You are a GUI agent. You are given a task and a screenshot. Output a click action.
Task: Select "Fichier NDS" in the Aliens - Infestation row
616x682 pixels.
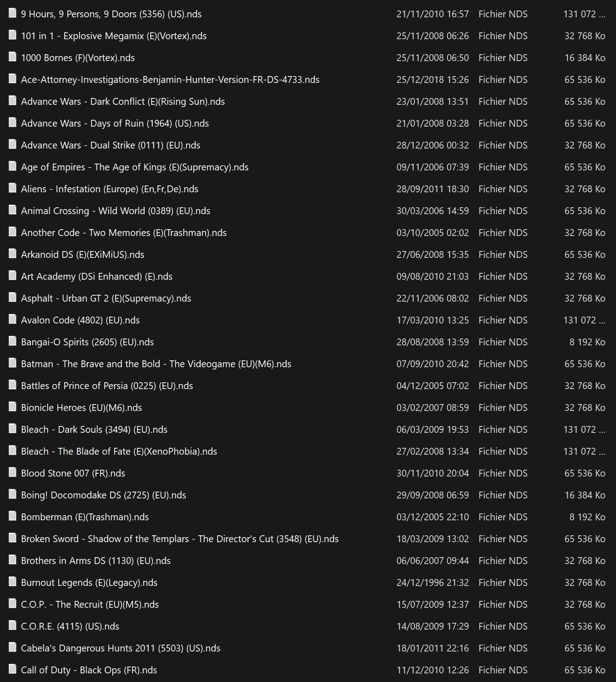click(503, 189)
